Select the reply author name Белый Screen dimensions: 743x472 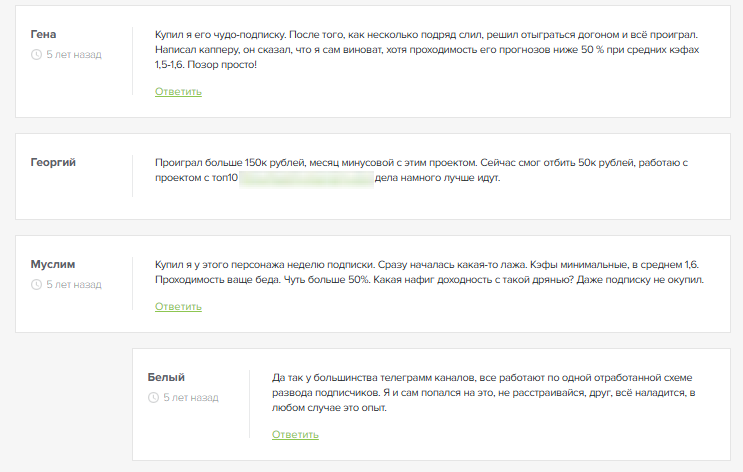click(x=166, y=377)
